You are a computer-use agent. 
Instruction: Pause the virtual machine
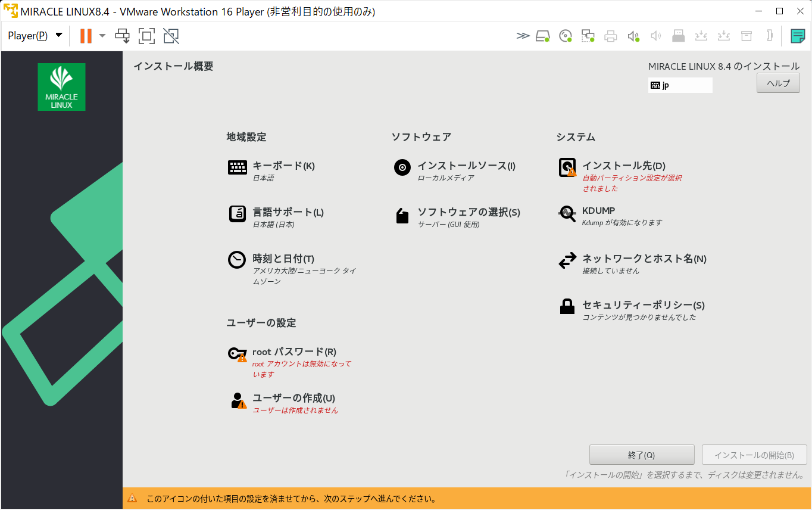click(86, 36)
